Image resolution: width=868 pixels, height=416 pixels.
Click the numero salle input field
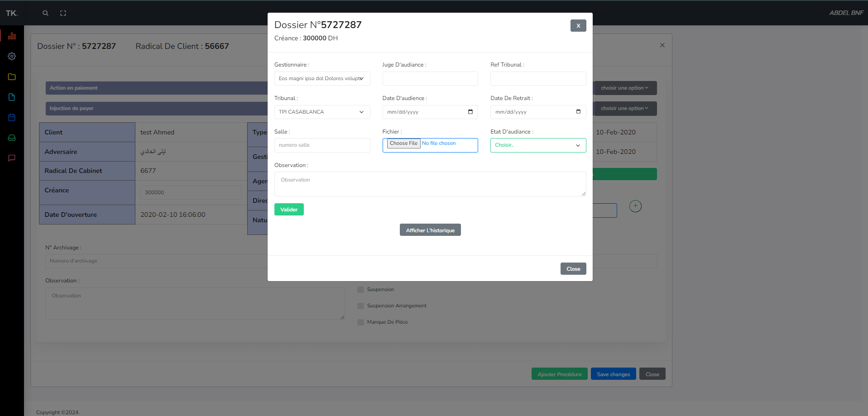[322, 145]
